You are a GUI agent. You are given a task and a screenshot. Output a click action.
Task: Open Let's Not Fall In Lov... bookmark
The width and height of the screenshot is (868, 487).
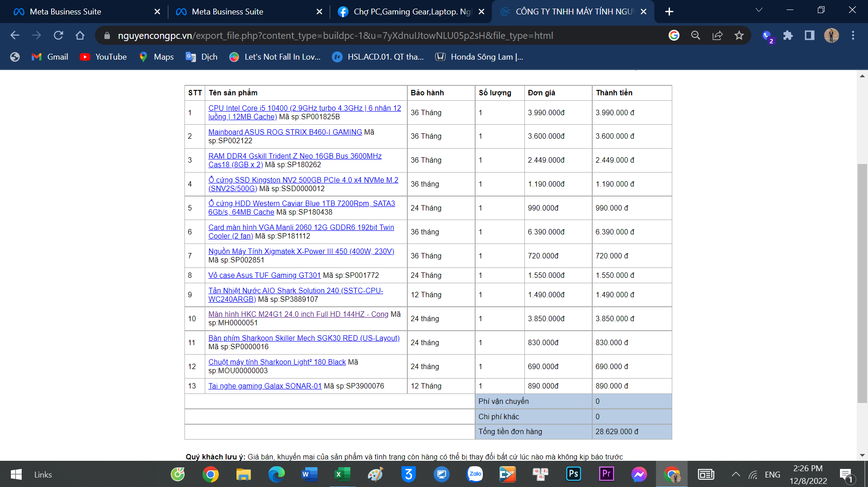[275, 57]
